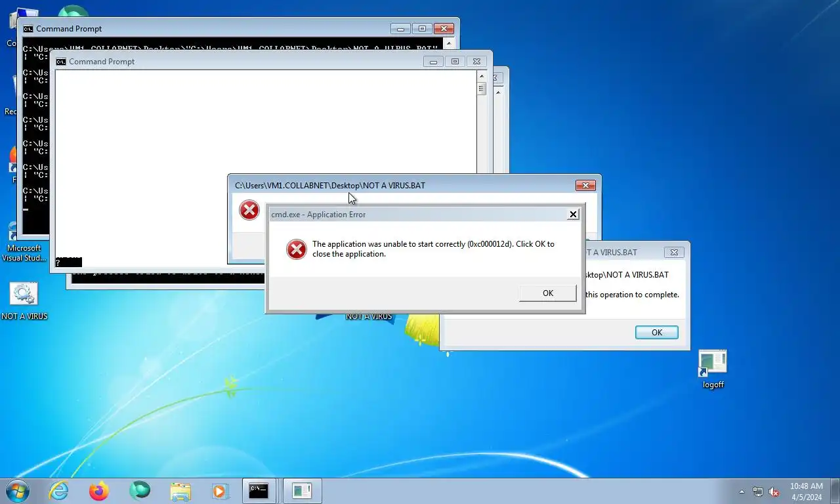Click the error text "The application was unable to start correctly"
This screenshot has width=840, height=504.
[388, 244]
